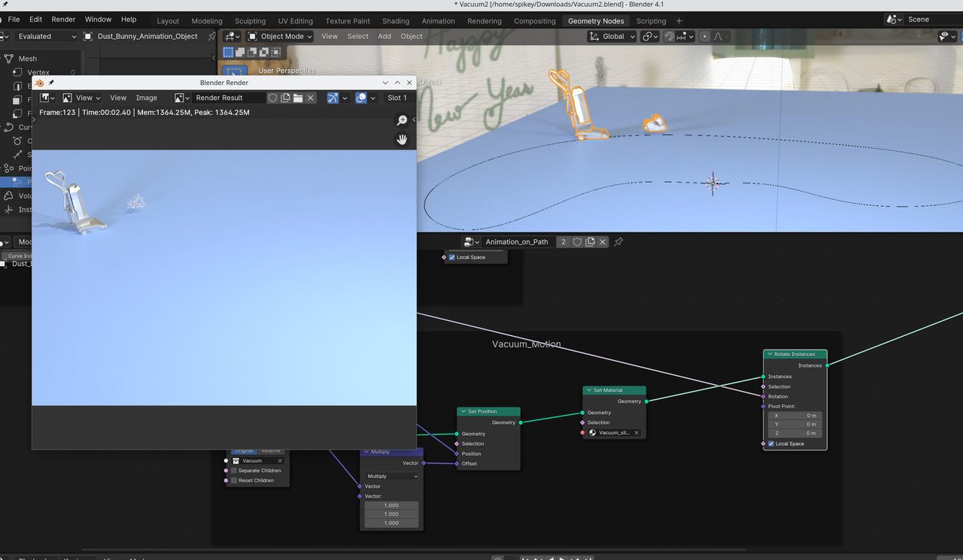Clear the Vacuum collection field with X
Screen dimensions: 963x560
[x=280, y=461]
